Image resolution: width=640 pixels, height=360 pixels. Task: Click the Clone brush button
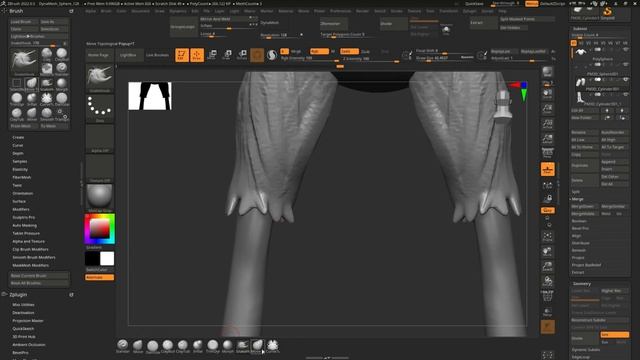click(24, 29)
